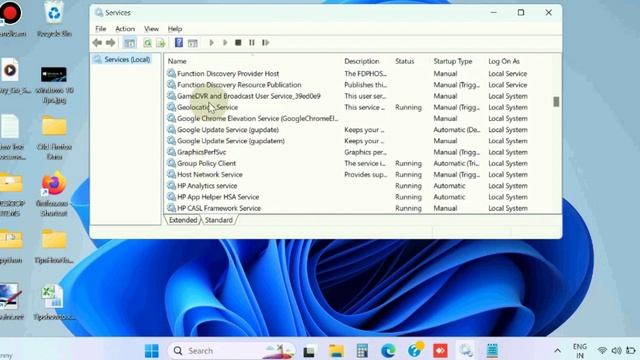
Task: Select Google Update Service (gupdate) row
Action: coord(348,130)
